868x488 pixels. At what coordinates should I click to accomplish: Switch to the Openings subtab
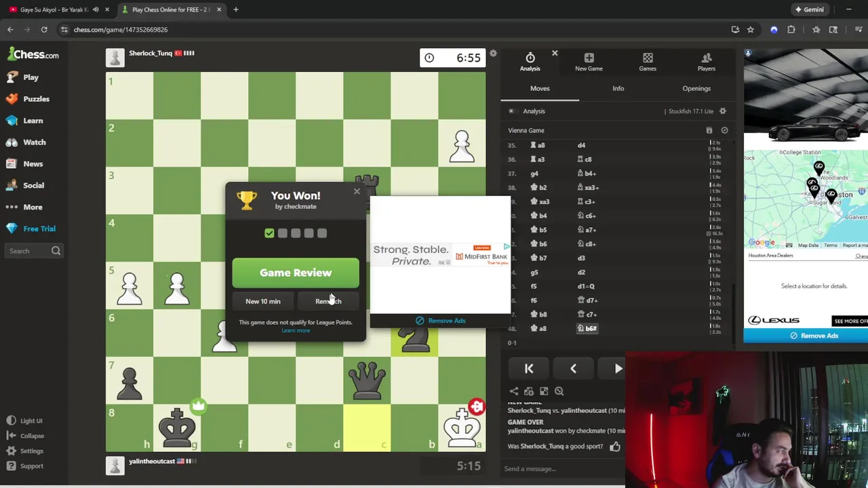tap(696, 88)
